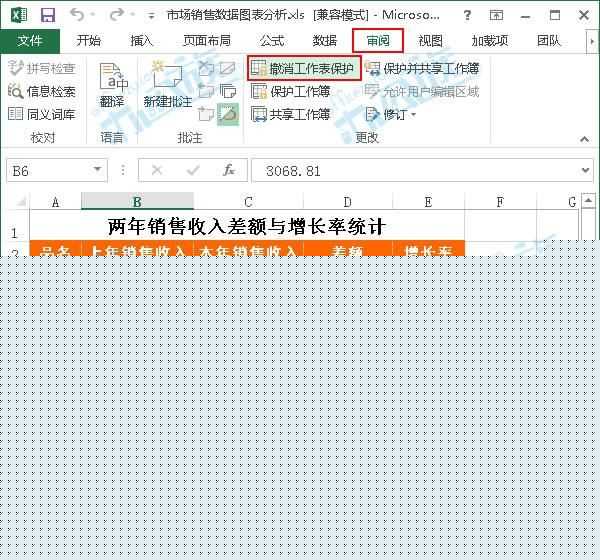Select the 审阅 ribbon tab

[378, 41]
